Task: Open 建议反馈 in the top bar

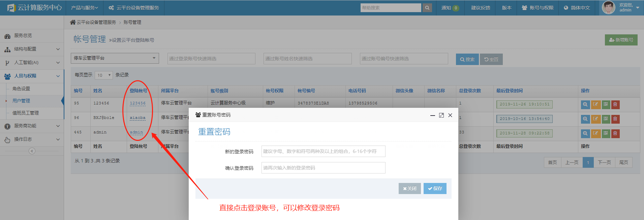Action: (481, 8)
